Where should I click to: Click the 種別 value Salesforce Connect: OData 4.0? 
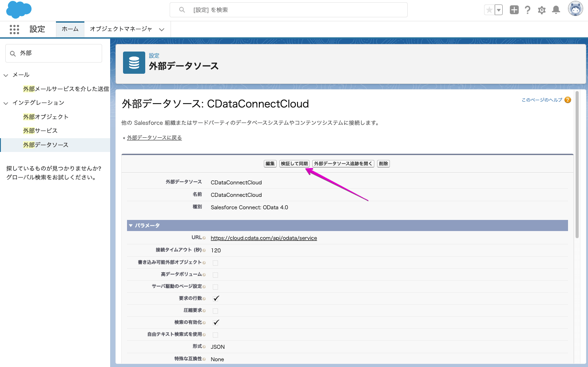[x=250, y=207]
